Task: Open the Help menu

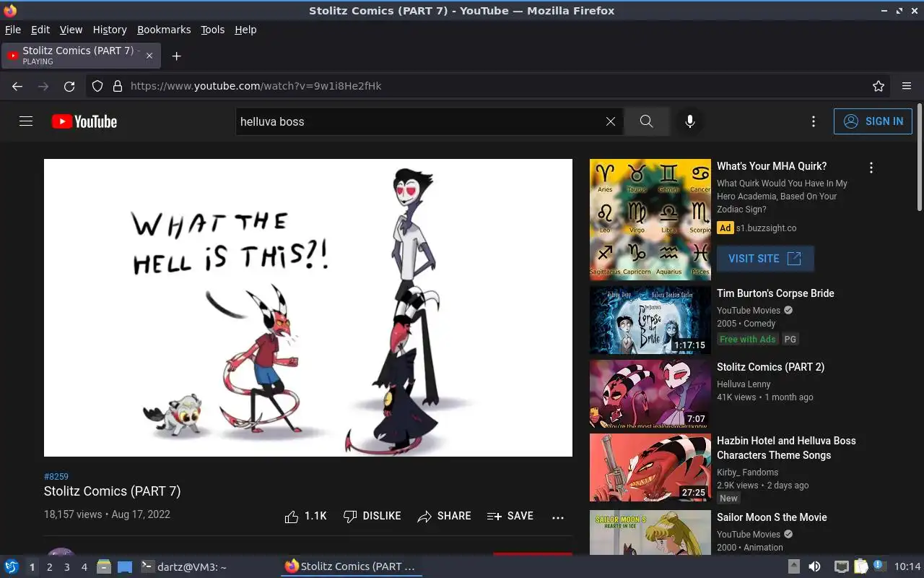Action: [245, 30]
